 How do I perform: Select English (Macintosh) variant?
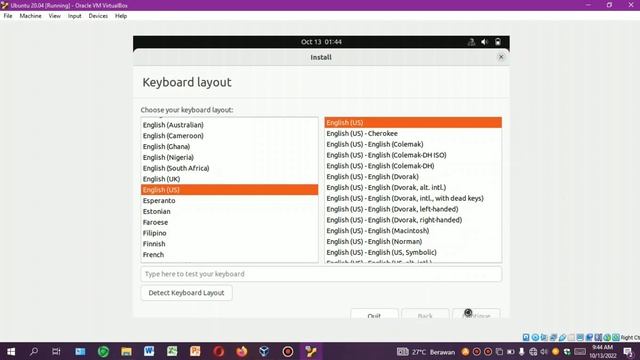[x=413, y=231]
